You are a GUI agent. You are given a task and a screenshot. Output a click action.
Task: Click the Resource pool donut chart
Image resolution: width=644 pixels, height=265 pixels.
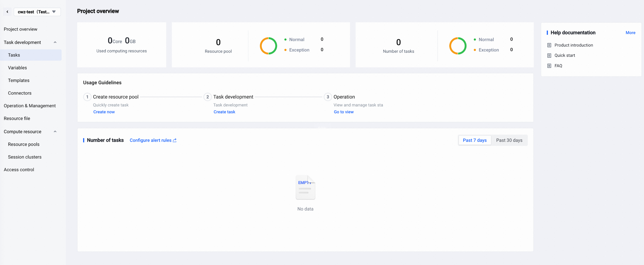268,46
